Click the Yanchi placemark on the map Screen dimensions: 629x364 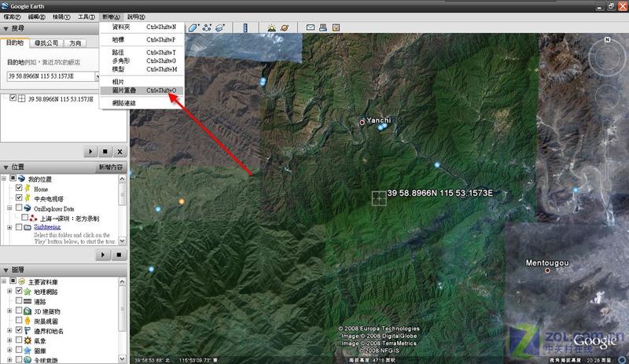click(x=362, y=123)
